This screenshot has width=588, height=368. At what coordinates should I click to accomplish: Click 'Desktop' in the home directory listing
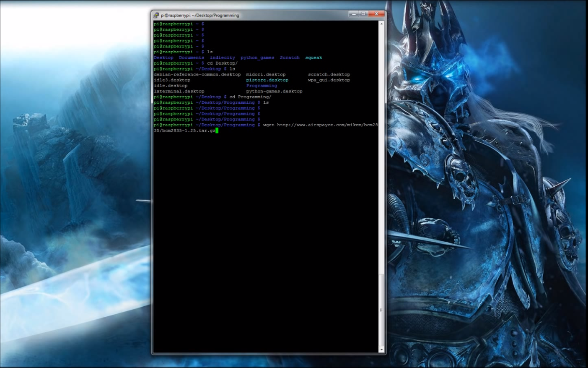click(163, 57)
